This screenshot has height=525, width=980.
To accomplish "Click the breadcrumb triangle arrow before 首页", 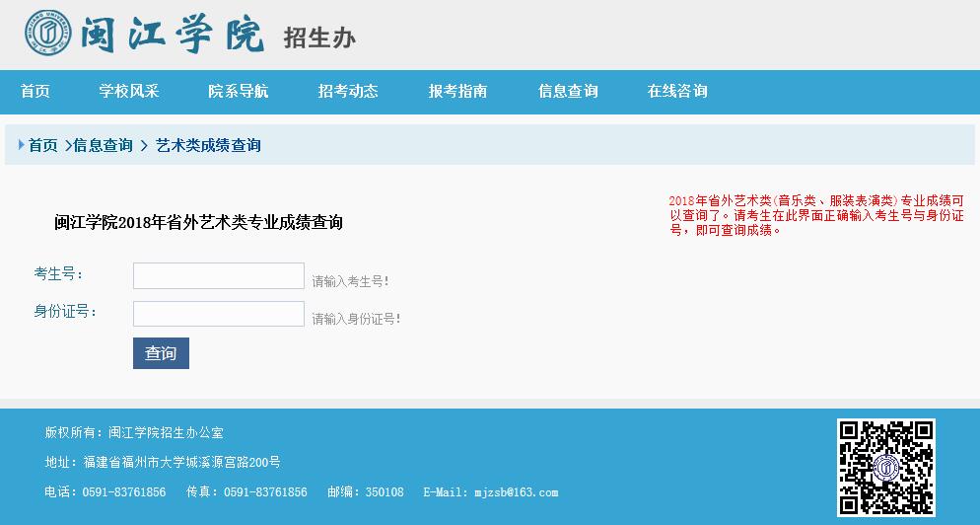I will (22, 145).
